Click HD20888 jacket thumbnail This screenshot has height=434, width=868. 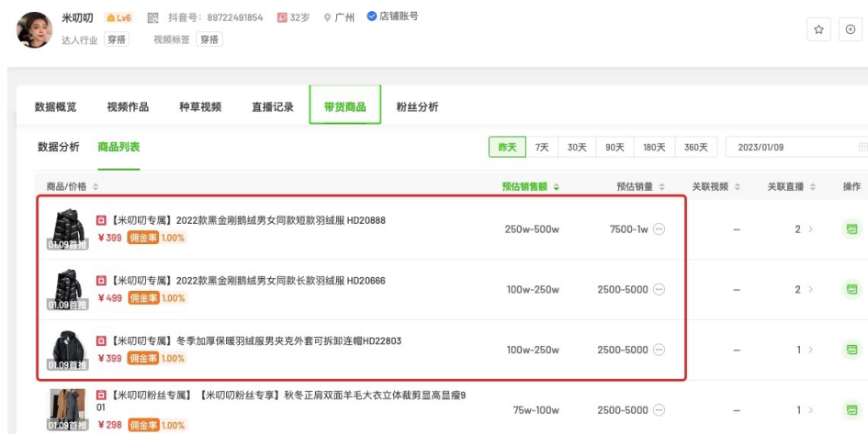(68, 228)
